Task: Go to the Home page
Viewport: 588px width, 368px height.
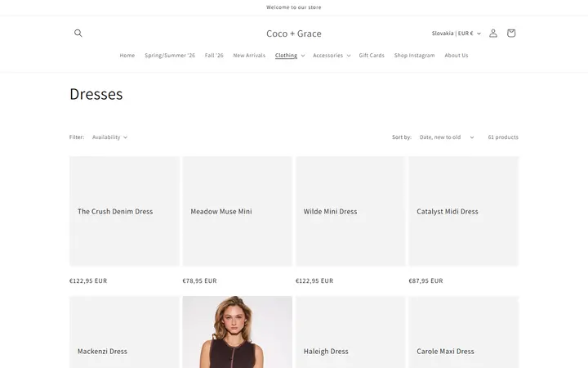Action: click(127, 56)
